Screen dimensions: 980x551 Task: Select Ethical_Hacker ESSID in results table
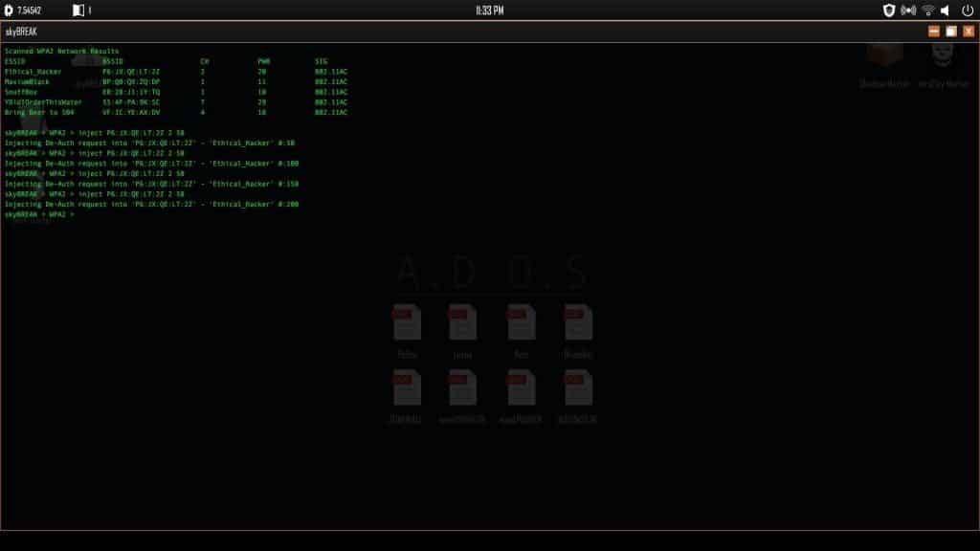tap(33, 72)
